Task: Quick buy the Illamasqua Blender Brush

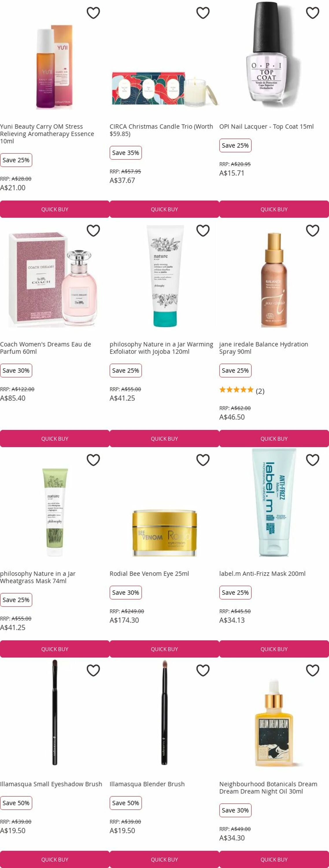Action: pos(164,860)
